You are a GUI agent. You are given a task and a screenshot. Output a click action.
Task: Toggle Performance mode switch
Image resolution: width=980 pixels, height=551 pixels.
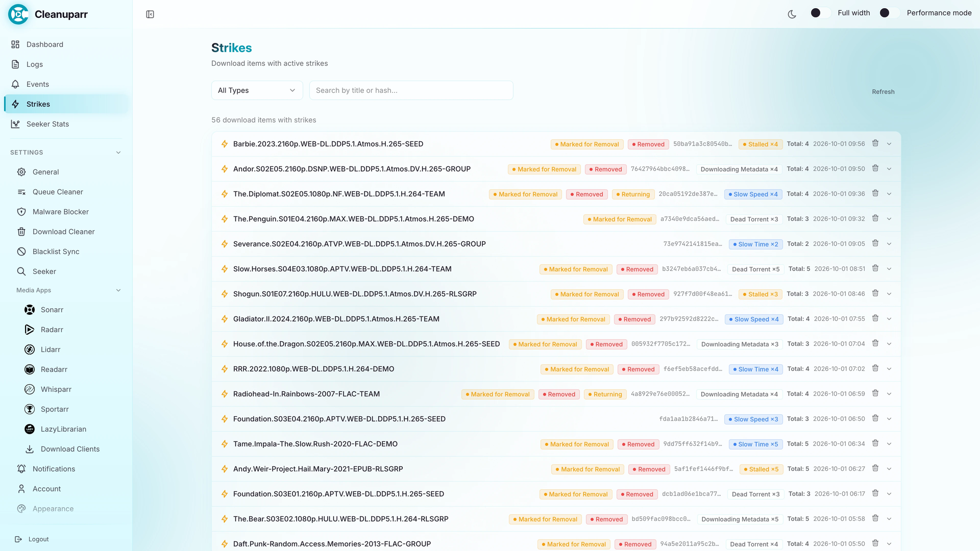pyautogui.click(x=889, y=13)
